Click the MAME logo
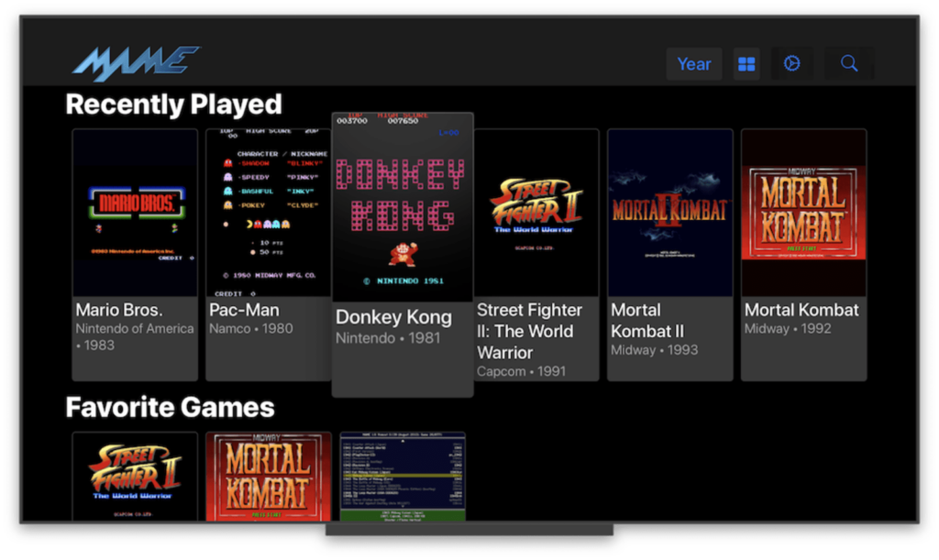Viewport: 939px width, 560px height. pos(135,62)
